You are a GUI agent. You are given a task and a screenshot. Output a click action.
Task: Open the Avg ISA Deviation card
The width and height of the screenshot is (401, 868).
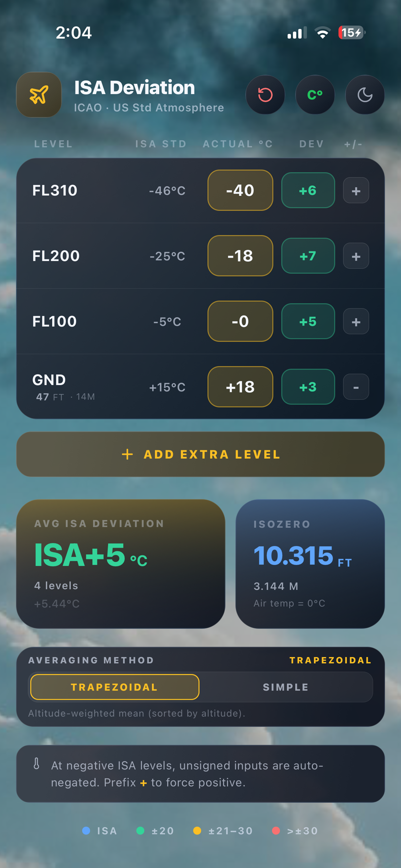(121, 564)
